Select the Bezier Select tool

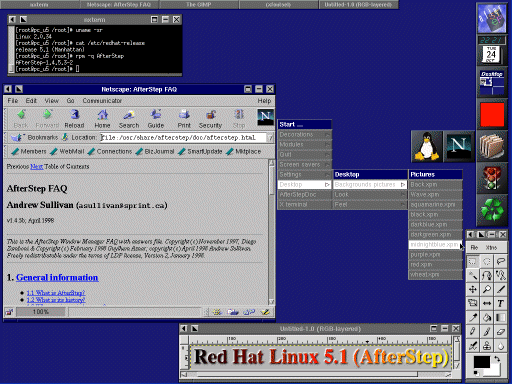pos(487,275)
